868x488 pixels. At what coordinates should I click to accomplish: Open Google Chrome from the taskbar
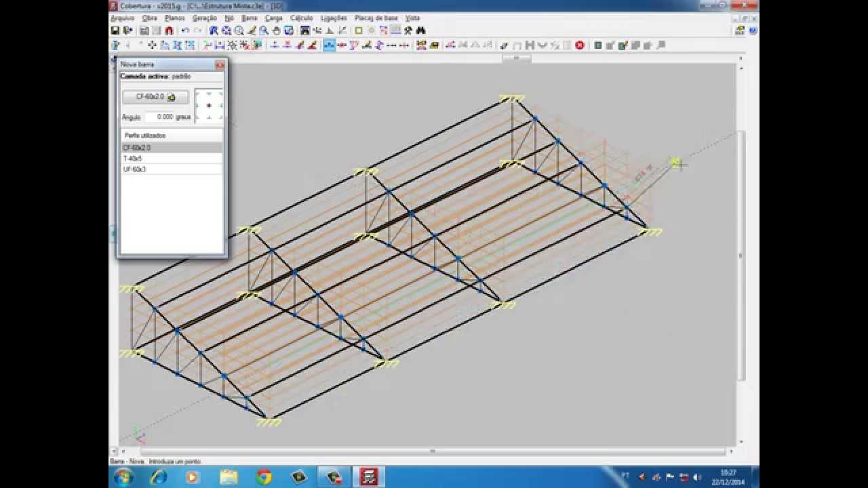point(264,476)
